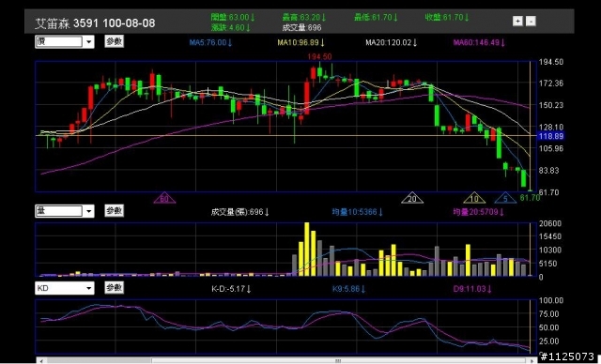Click the 成交量:696 header value
Screen dimensions: 601x364
point(301,27)
